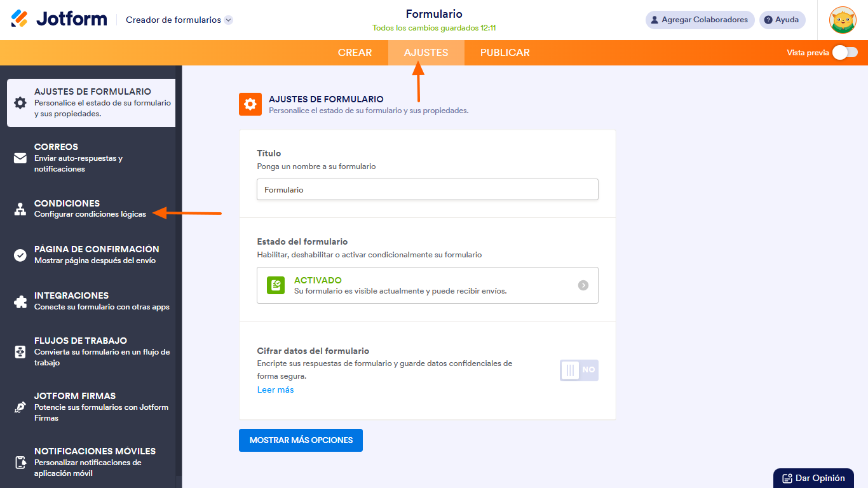Toggle Cifrar datos del formulario on
Viewport: 868px width, 488px height.
(579, 370)
